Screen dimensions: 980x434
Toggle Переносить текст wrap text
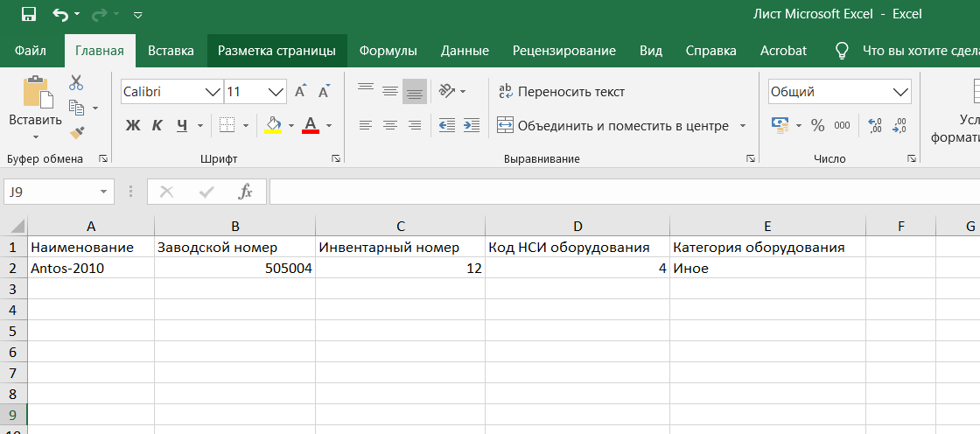pyautogui.click(x=561, y=92)
